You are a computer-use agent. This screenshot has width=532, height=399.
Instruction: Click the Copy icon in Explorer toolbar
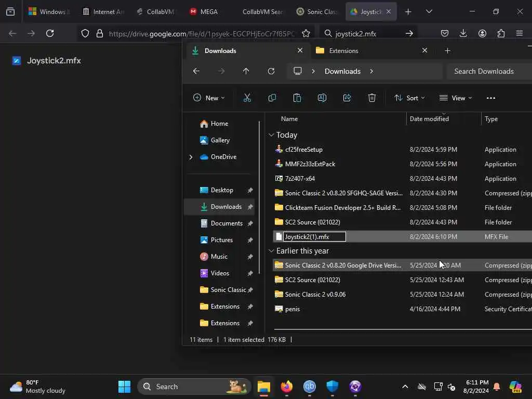click(x=272, y=98)
